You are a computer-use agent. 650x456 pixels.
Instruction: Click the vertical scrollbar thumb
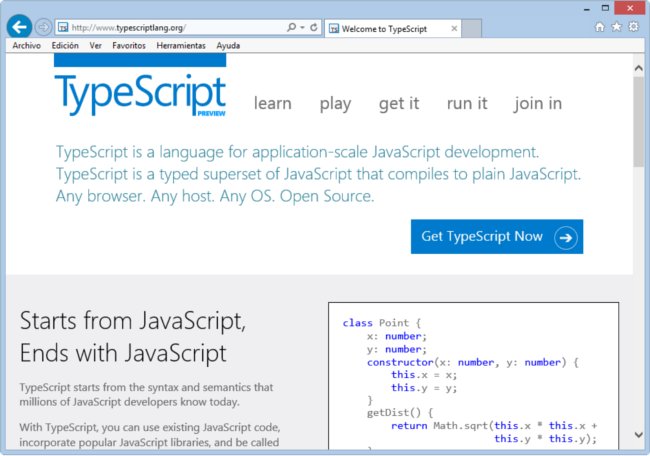(639, 122)
